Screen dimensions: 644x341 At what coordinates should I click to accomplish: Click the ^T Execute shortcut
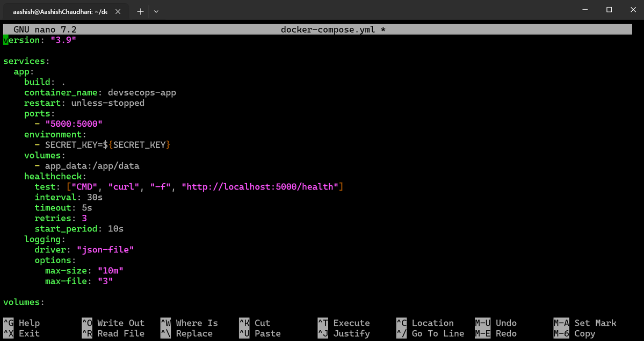[344, 323]
